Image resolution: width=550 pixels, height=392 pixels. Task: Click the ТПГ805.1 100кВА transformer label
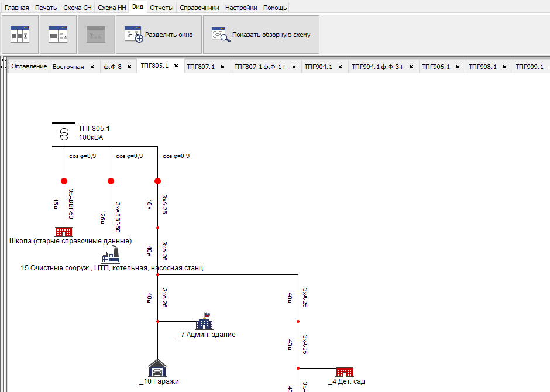tap(94, 133)
